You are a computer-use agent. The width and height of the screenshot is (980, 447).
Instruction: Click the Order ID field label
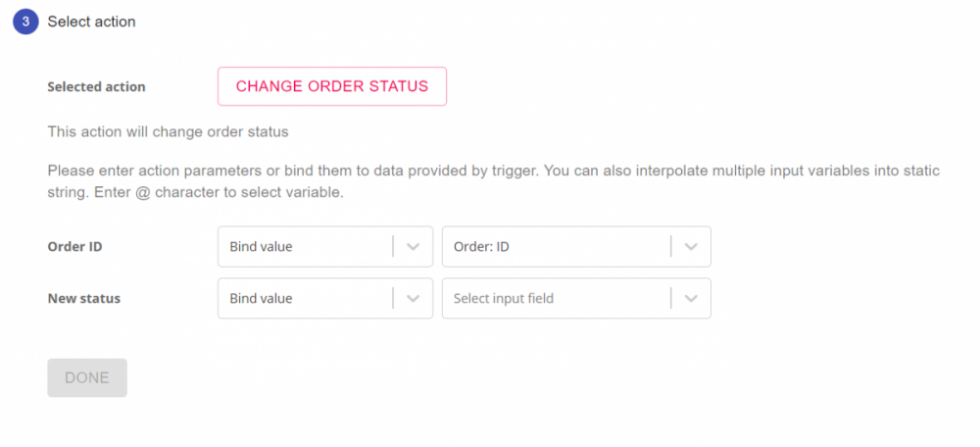pyautogui.click(x=74, y=247)
